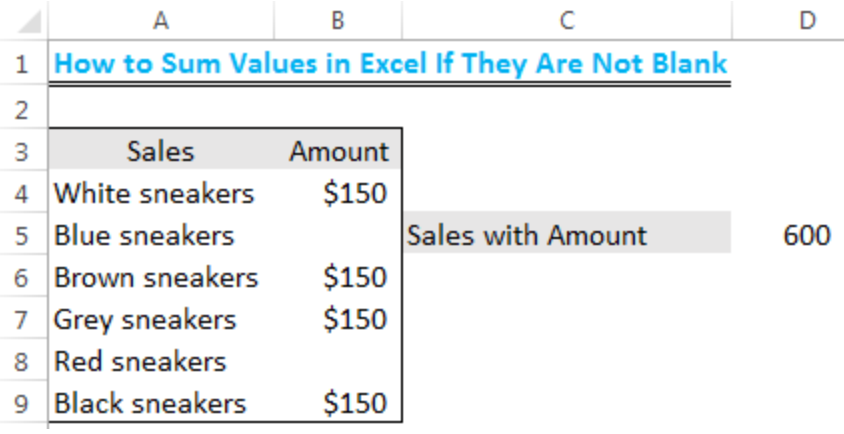Click row 5 header number
844x434 pixels.
tap(22, 236)
